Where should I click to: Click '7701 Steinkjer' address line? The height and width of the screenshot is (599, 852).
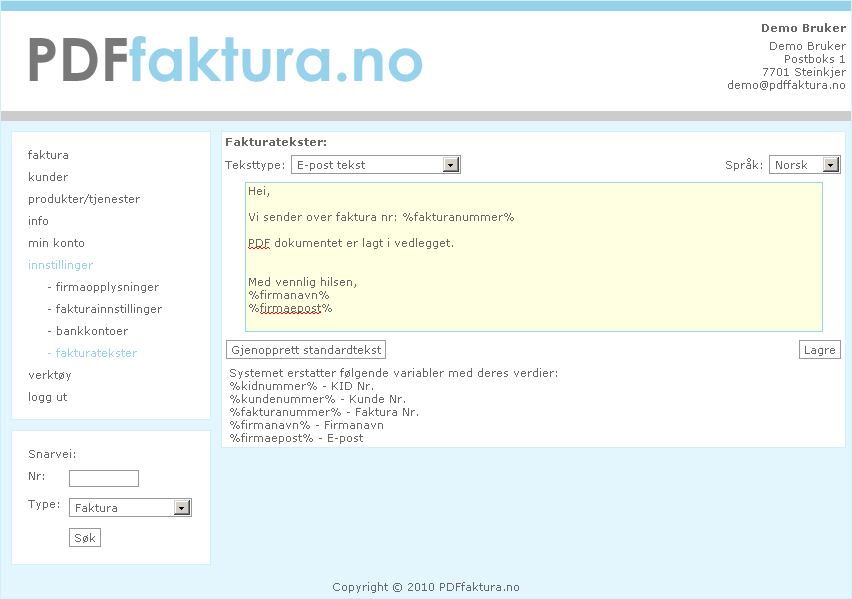point(804,72)
